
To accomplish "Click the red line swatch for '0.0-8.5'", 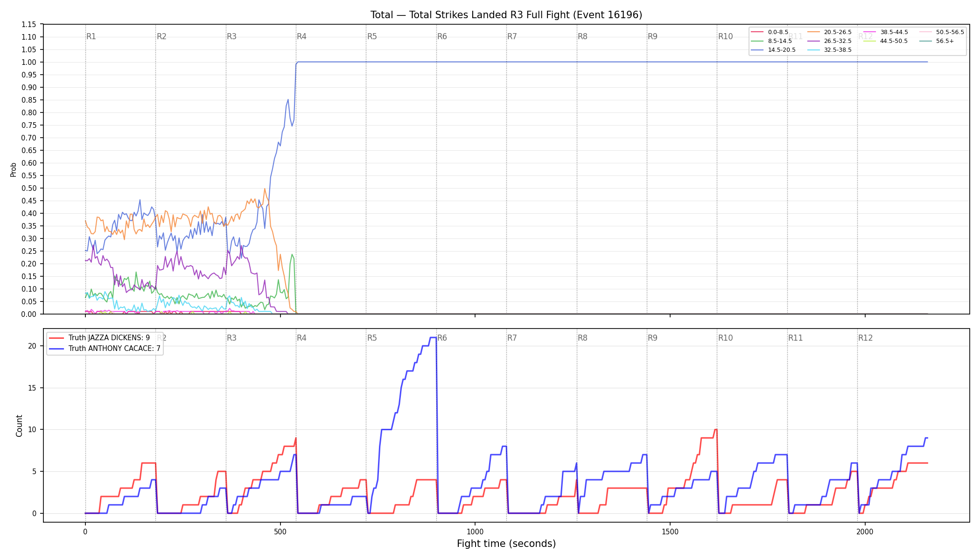I will coord(757,32).
